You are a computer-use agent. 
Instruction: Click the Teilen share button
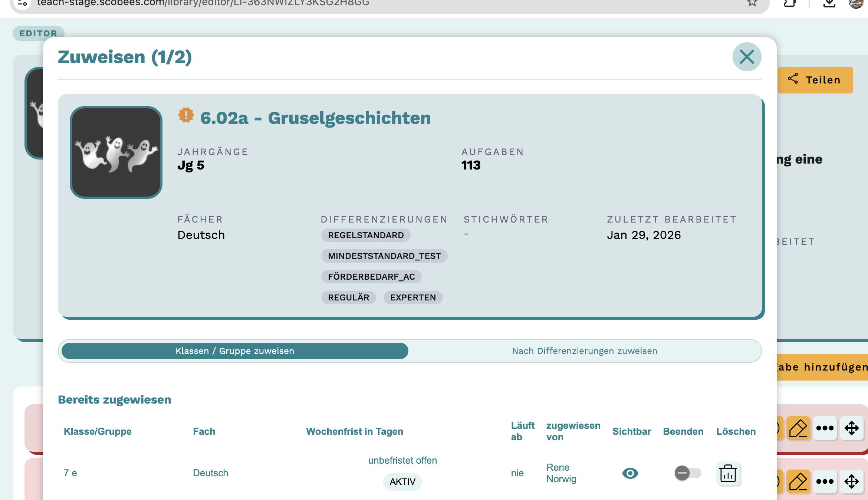coord(815,80)
